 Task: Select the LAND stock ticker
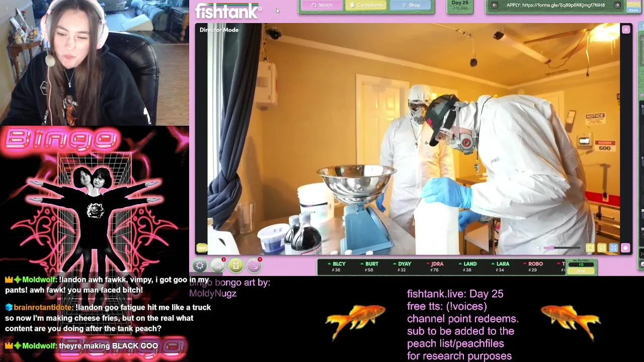point(467,267)
